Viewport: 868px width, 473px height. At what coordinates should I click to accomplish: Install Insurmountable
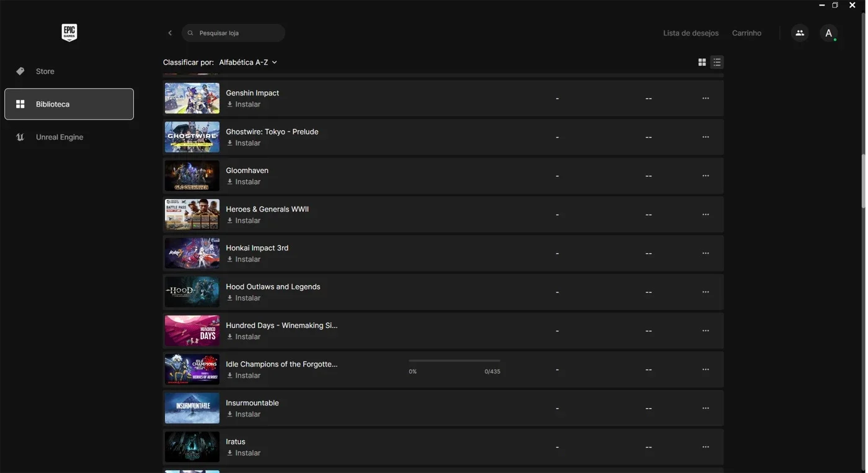tap(244, 414)
